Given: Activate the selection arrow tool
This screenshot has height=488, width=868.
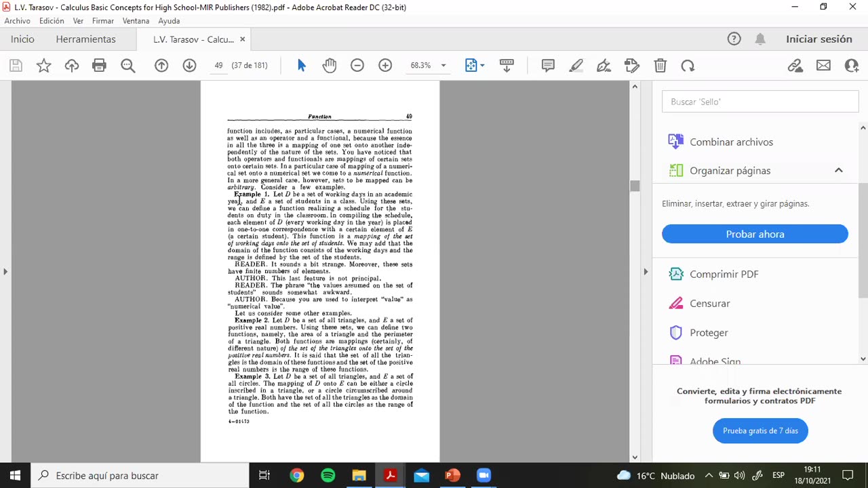Looking at the screenshot, I should 302,66.
